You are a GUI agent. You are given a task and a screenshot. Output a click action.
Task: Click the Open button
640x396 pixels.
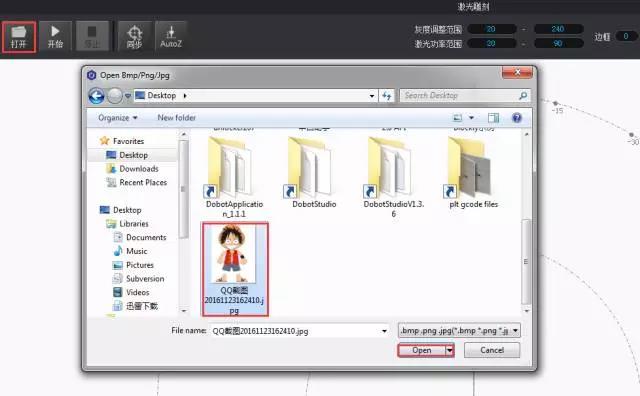422,350
